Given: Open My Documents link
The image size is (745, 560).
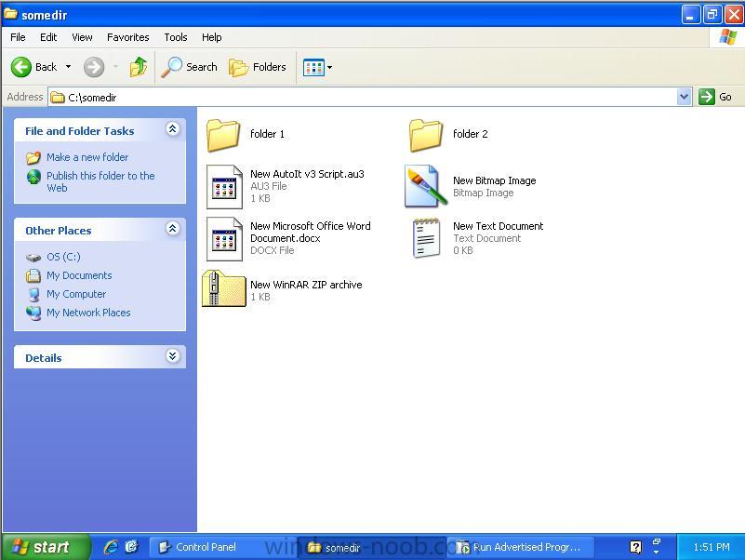Looking at the screenshot, I should click(79, 275).
